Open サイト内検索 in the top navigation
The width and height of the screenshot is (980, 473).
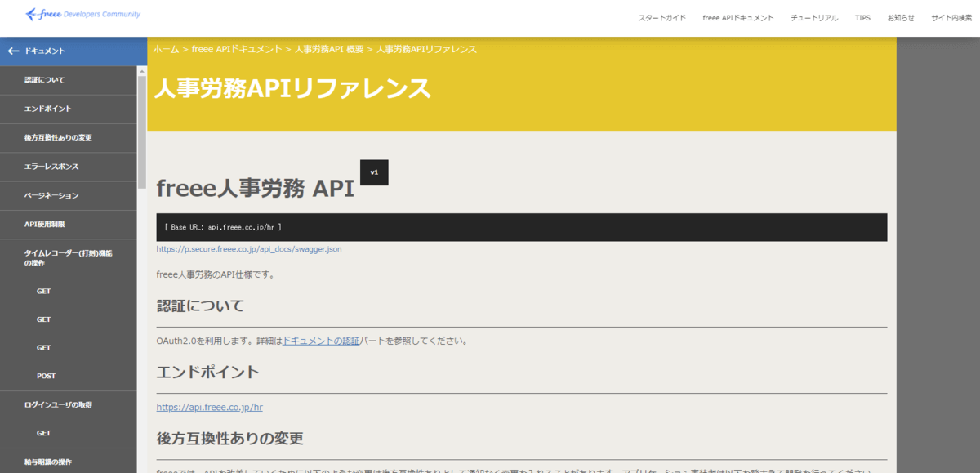point(951,18)
